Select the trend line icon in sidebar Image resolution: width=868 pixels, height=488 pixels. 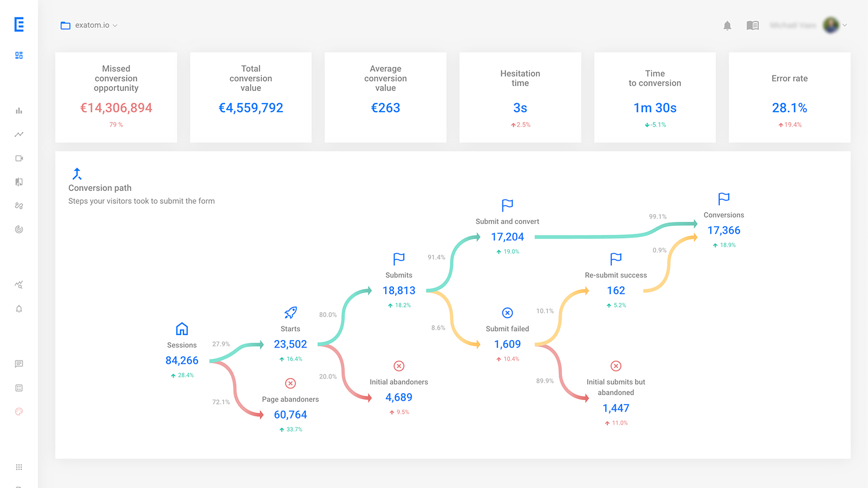pos(19,134)
